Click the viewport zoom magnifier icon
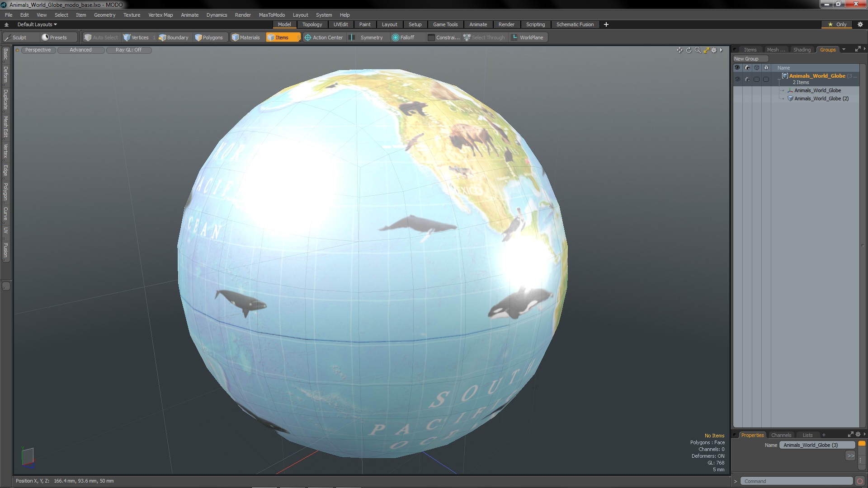Screen dimensions: 868x488 coord(698,50)
